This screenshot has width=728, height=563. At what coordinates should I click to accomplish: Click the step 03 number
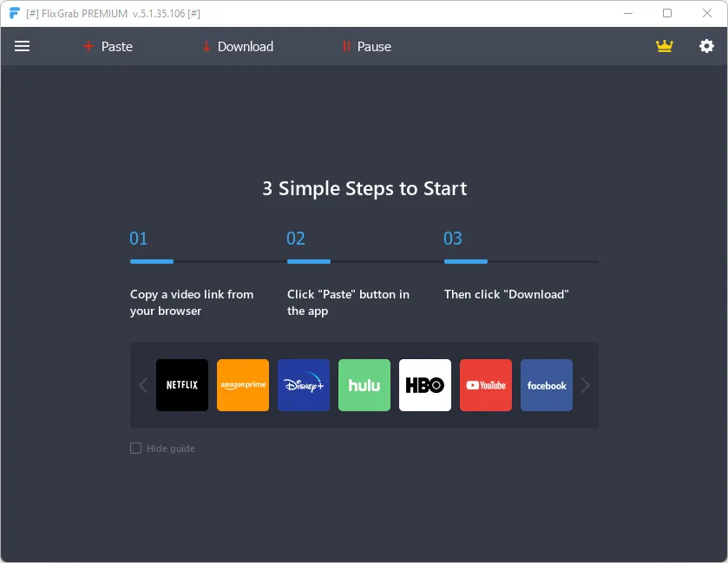tap(453, 239)
